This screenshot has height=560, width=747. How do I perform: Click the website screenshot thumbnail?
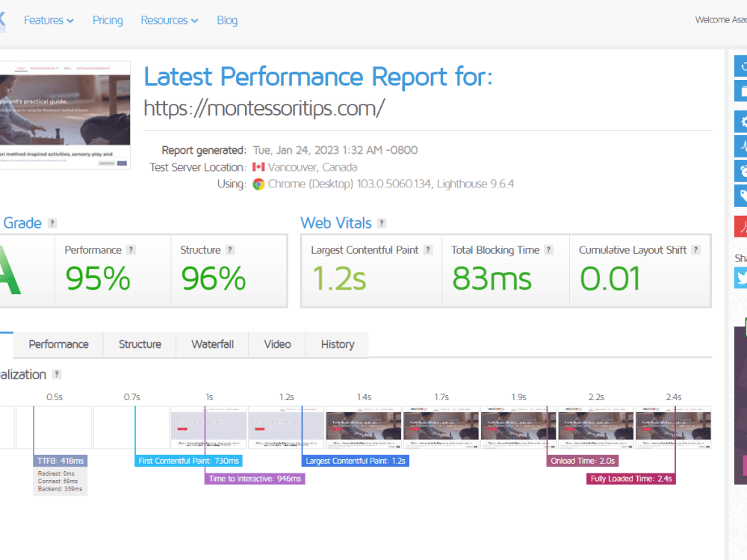[x=65, y=115]
